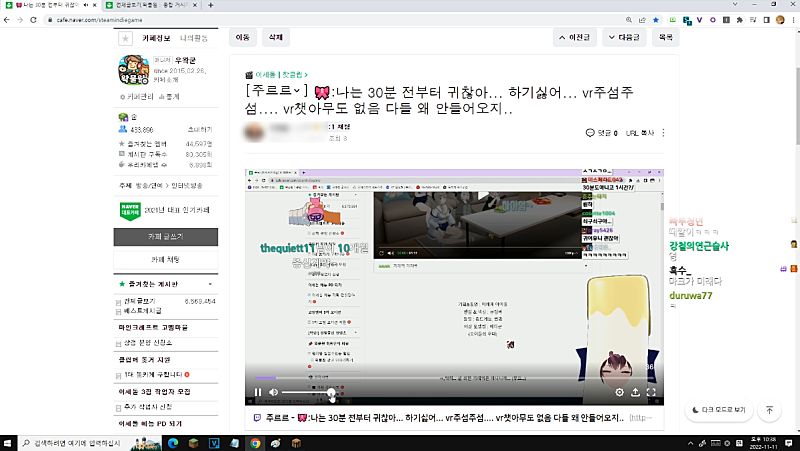The height and width of the screenshot is (451, 800).
Task: Click the browser back arrow
Action: [7, 20]
